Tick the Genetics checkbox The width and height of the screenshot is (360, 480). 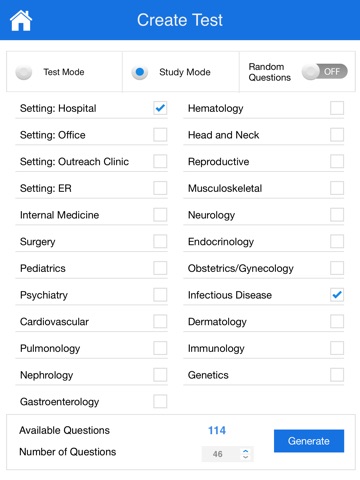pos(337,375)
